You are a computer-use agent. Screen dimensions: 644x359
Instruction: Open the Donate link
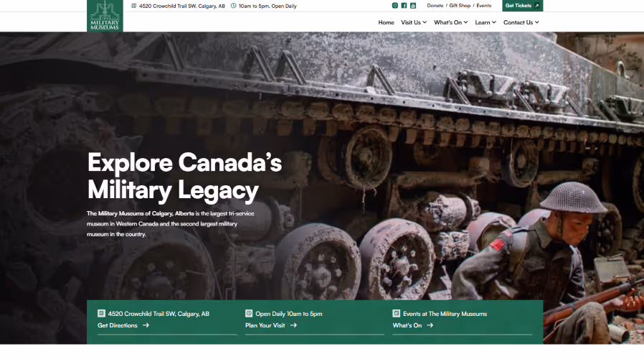pos(435,6)
